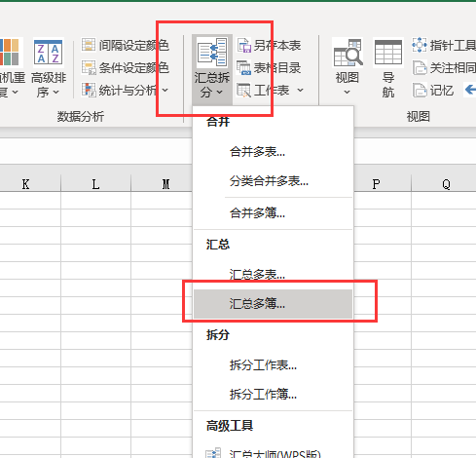Click the 记忆 memory icon
The height and width of the screenshot is (458, 476).
[x=420, y=90]
